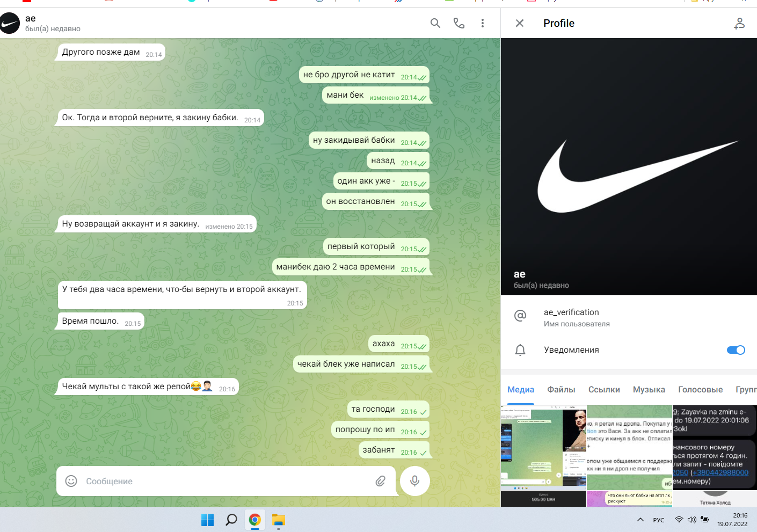
Task: Switch to the Файлы tab
Action: click(561, 390)
